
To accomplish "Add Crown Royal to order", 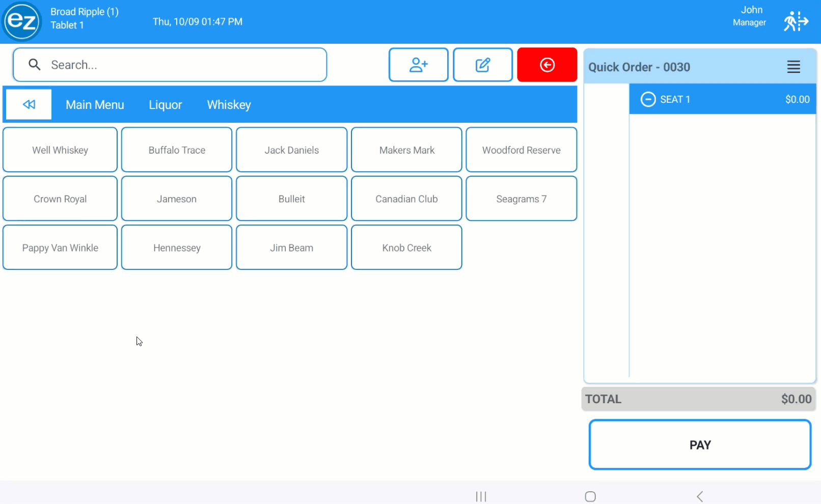I will coord(60,199).
